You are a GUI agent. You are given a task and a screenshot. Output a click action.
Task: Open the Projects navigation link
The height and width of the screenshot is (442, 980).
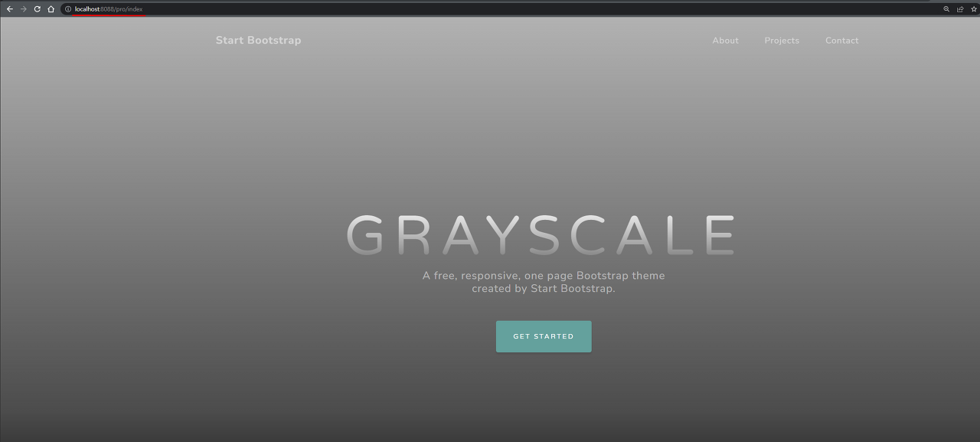pos(782,41)
